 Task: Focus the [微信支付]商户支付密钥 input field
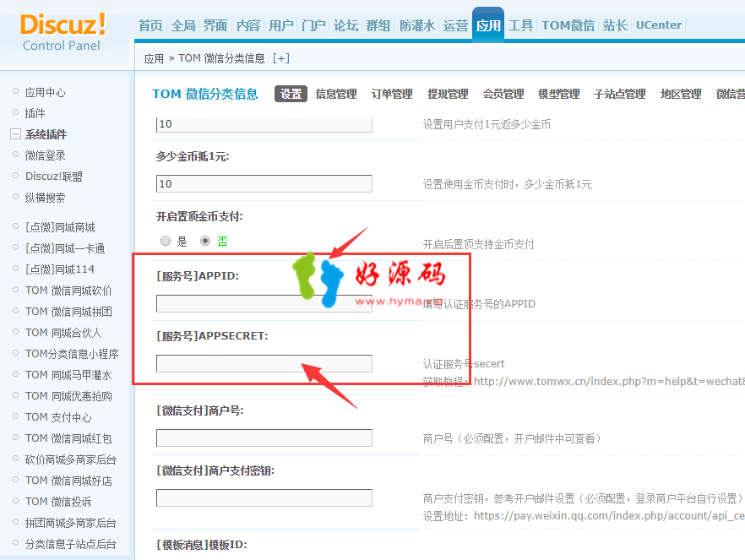(x=264, y=497)
